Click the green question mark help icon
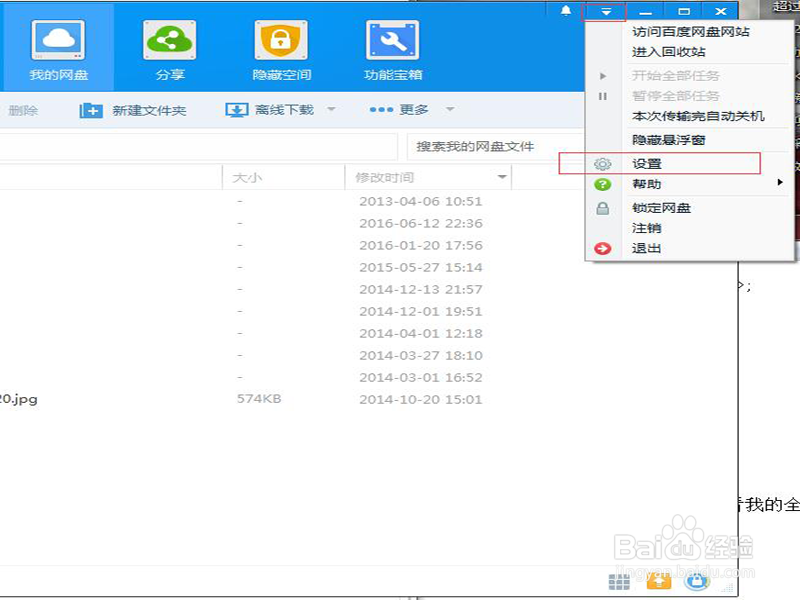Image resolution: width=800 pixels, height=600 pixels. pos(603,184)
